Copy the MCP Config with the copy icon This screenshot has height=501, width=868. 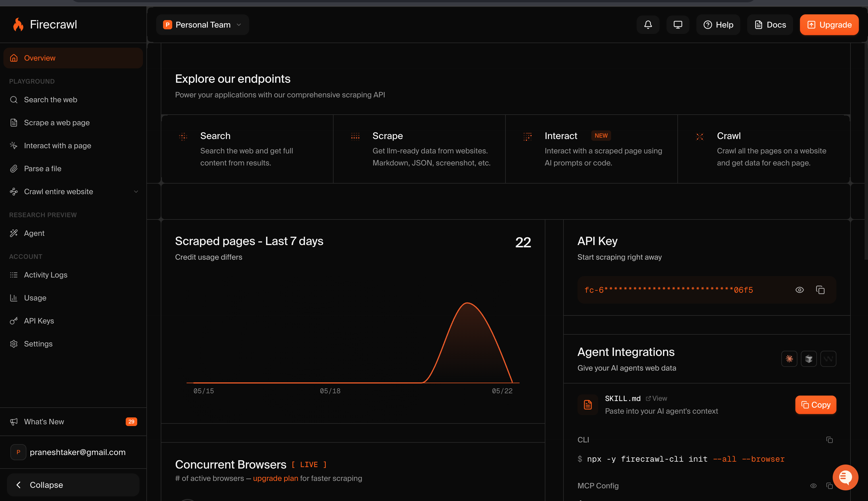click(830, 486)
